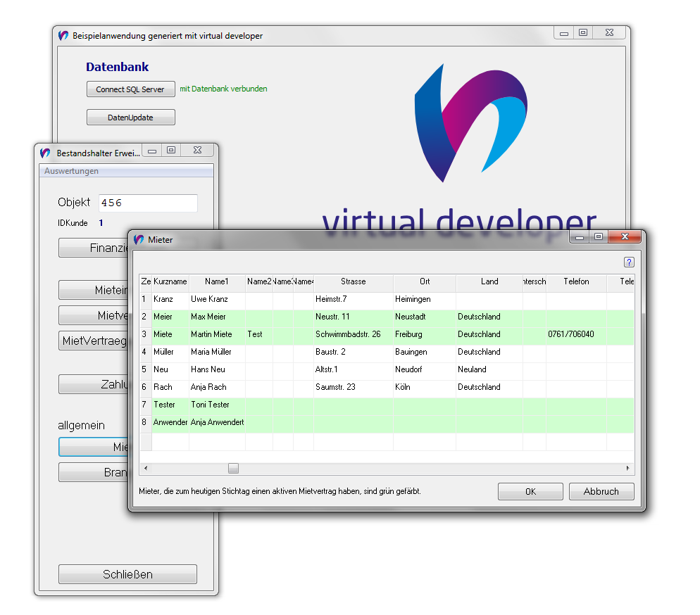The height and width of the screenshot is (615, 700).
Task: Click the Kurzname column header
Action: [x=170, y=281]
